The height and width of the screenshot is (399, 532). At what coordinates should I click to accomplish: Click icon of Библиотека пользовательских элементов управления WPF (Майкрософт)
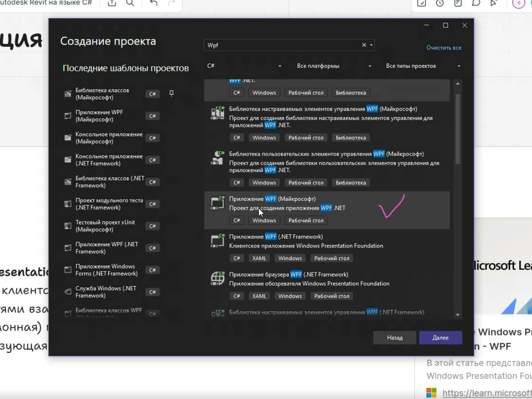217,158
